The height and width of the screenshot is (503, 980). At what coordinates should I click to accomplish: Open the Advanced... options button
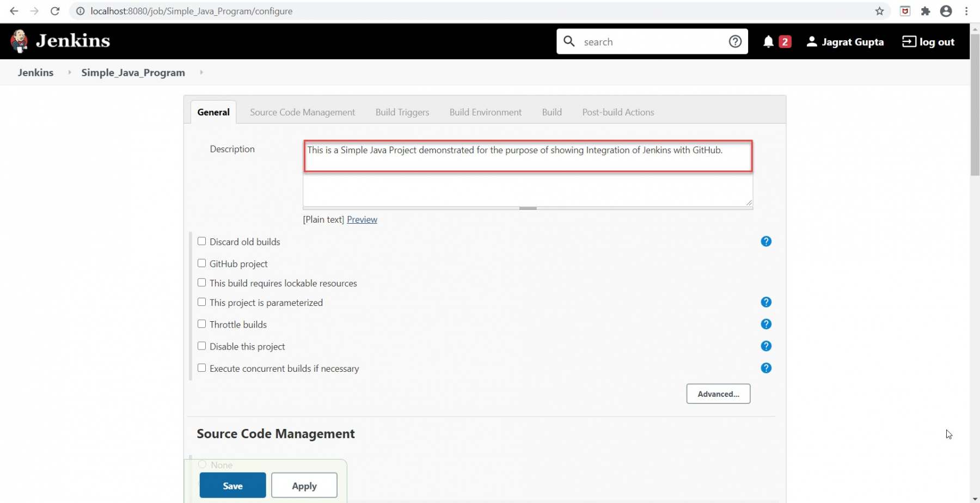718,394
